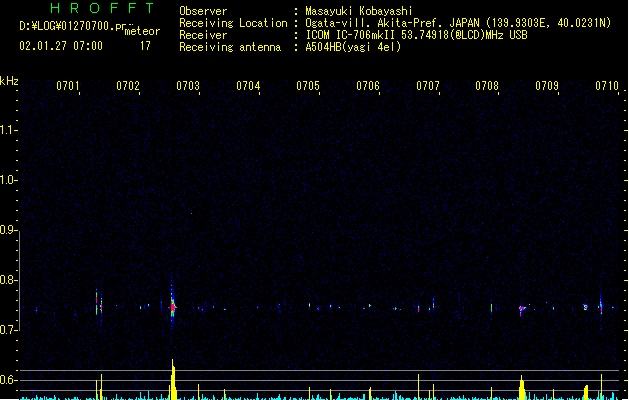Click the 0710 time marker
This screenshot has width=629, height=400.
(x=607, y=86)
